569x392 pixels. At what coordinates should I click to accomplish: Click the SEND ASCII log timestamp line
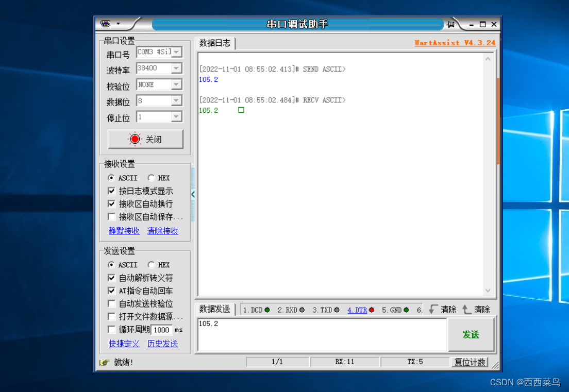tap(273, 69)
